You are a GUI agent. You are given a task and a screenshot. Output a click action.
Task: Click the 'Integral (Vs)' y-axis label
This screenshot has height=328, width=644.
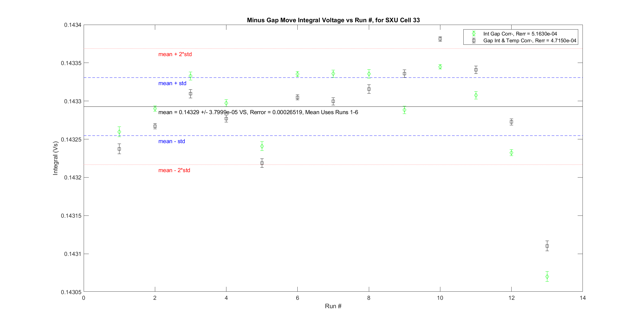coord(56,158)
